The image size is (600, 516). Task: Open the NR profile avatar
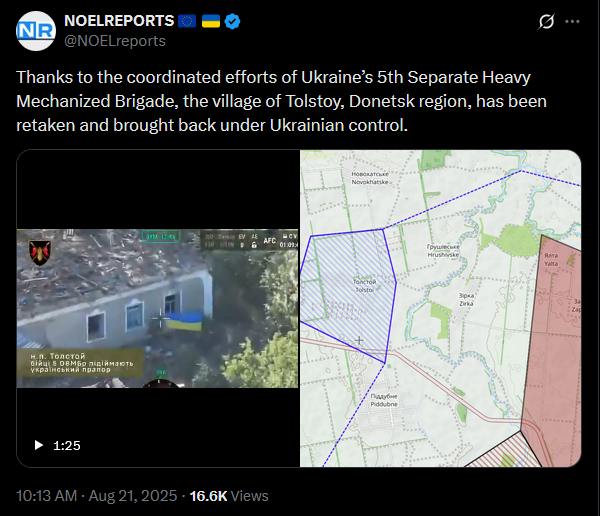tap(36, 31)
